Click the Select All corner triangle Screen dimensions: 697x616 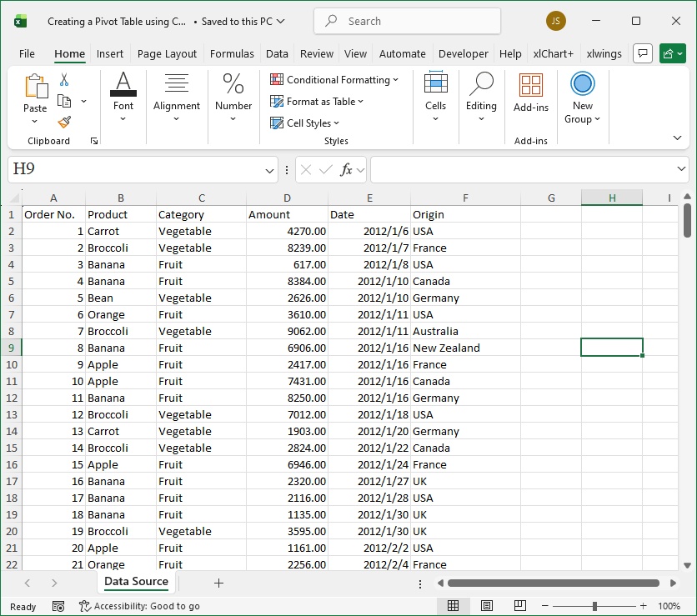pos(15,198)
